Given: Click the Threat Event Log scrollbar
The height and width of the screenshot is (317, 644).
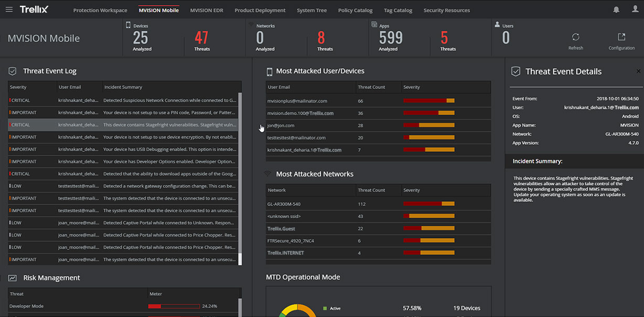Looking at the screenshot, I should click(x=240, y=178).
